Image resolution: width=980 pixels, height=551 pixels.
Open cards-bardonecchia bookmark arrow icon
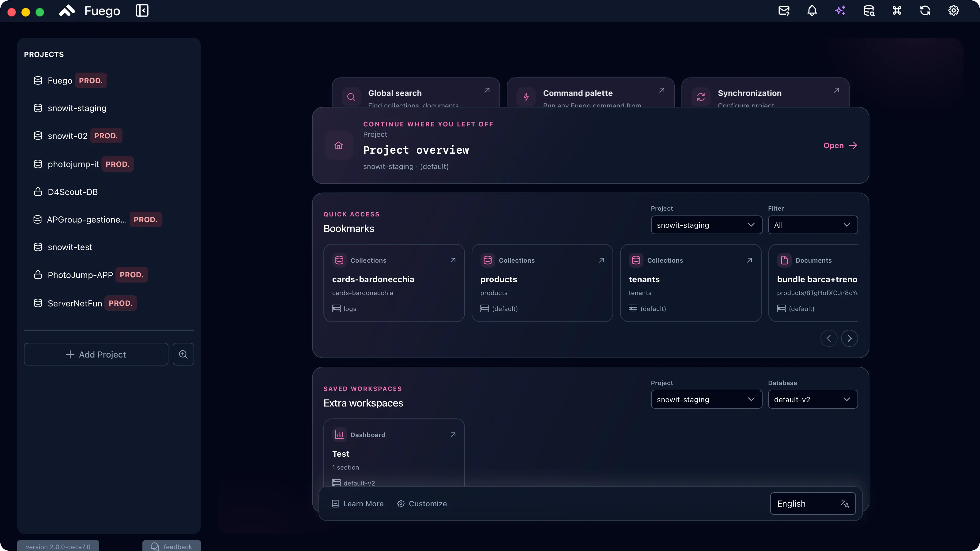click(453, 260)
